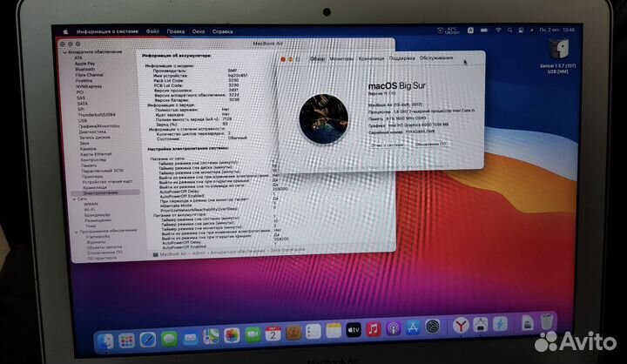Open System Information icon in Dock

(481, 325)
